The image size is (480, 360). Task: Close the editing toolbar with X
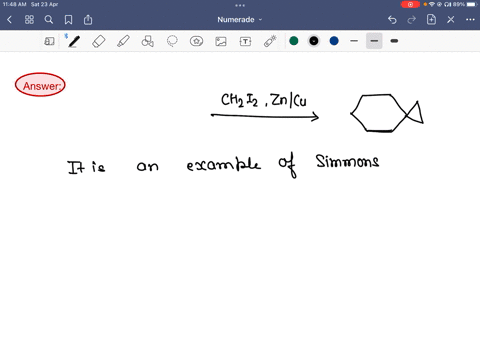[451, 20]
